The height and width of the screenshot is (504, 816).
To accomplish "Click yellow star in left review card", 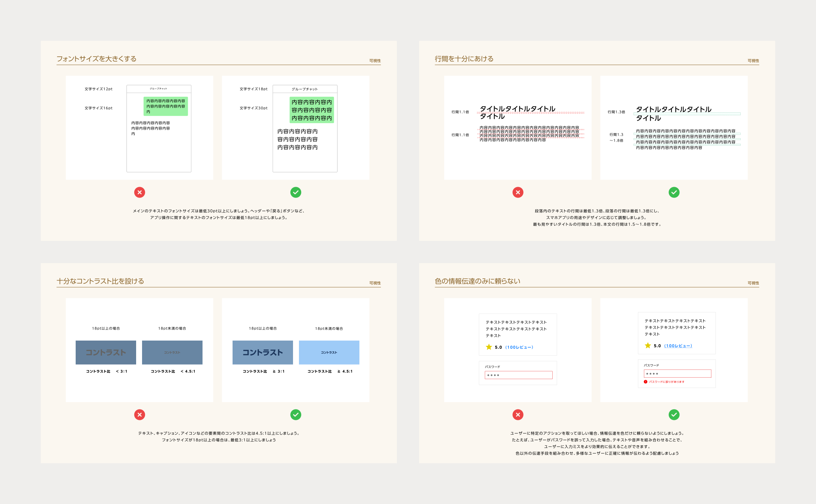I will (489, 347).
